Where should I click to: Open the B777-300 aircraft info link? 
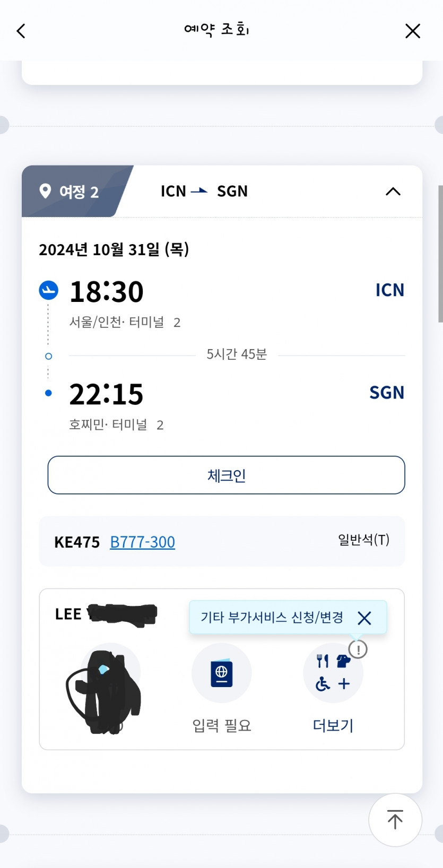[x=142, y=542]
